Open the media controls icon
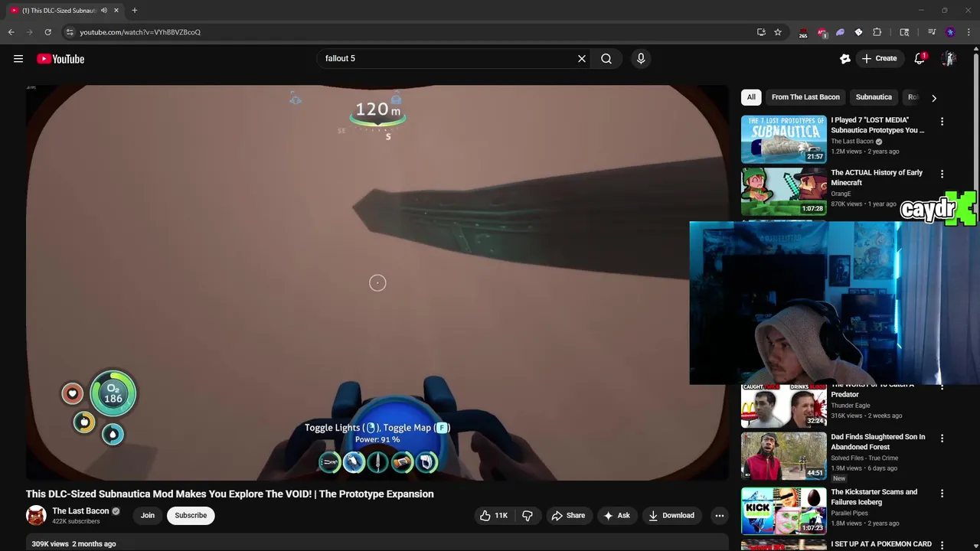This screenshot has width=980, height=551. pyautogui.click(x=932, y=32)
